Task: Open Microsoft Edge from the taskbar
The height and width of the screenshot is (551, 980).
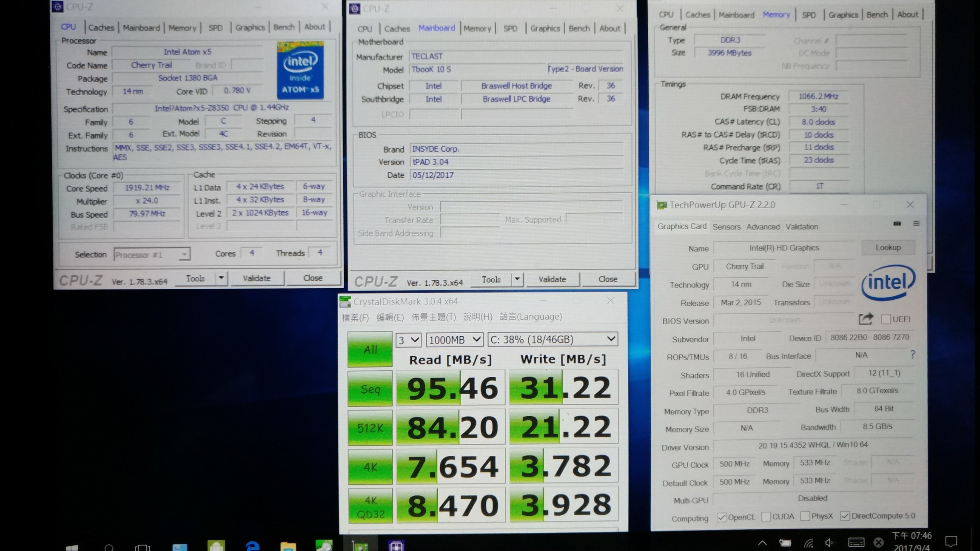Action: tap(252, 545)
